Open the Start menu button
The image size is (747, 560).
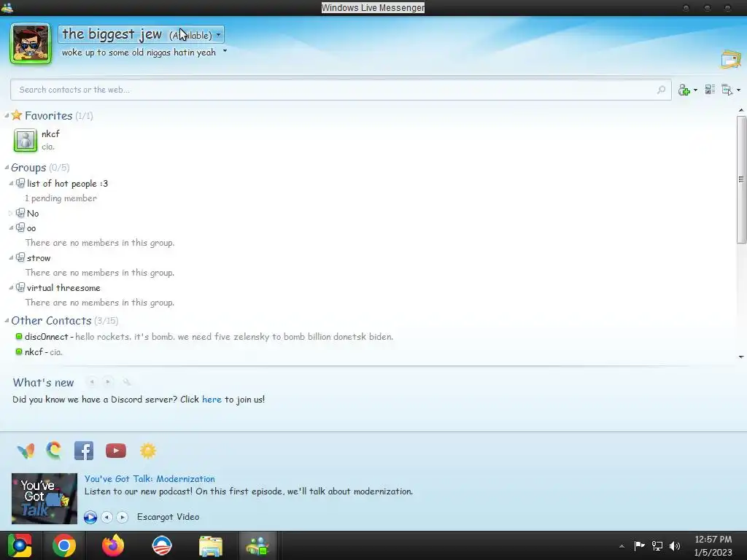pyautogui.click(x=20, y=545)
